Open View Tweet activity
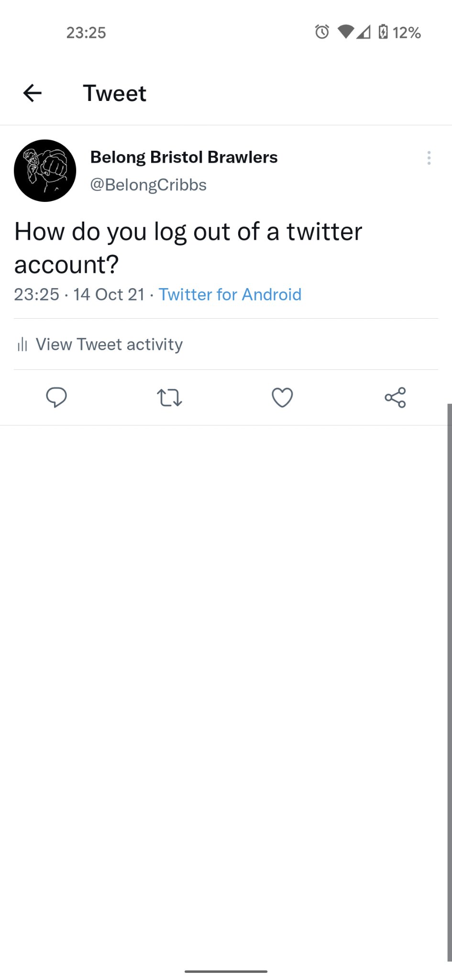 (109, 345)
